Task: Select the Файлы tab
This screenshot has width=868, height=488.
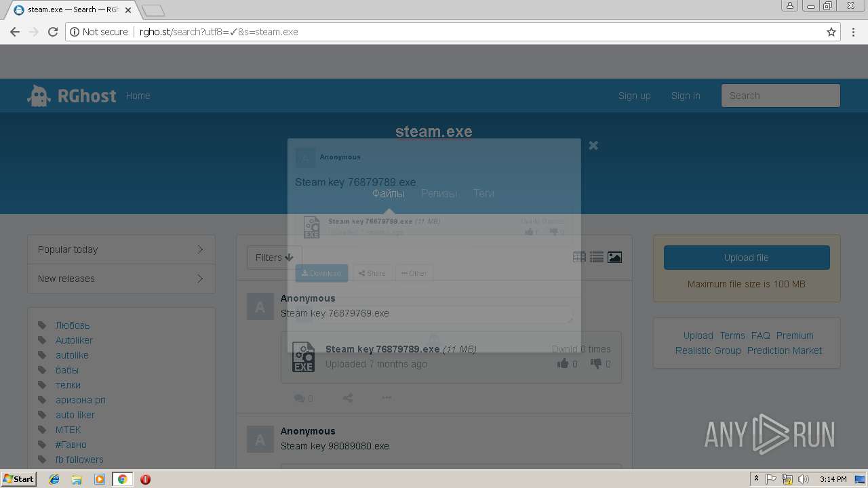Action: click(x=389, y=193)
